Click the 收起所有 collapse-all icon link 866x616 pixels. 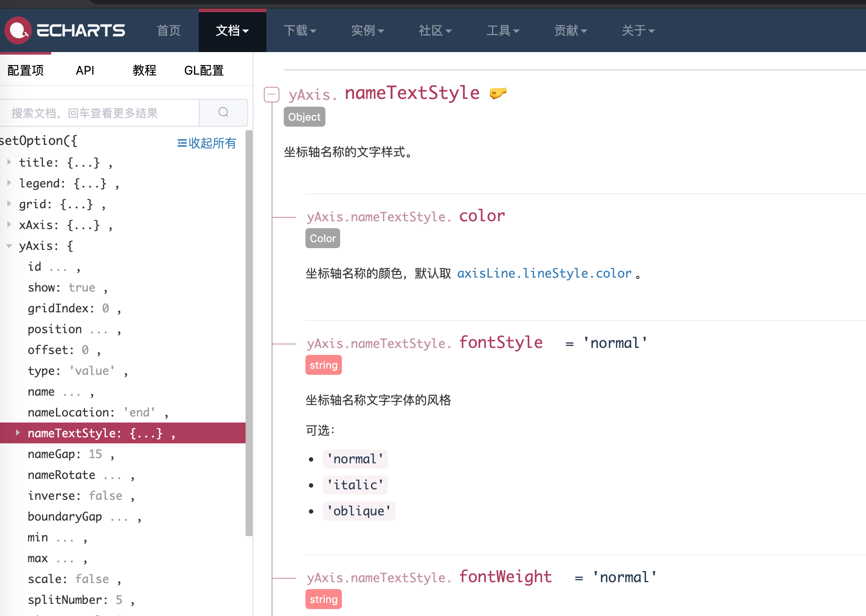(x=207, y=143)
